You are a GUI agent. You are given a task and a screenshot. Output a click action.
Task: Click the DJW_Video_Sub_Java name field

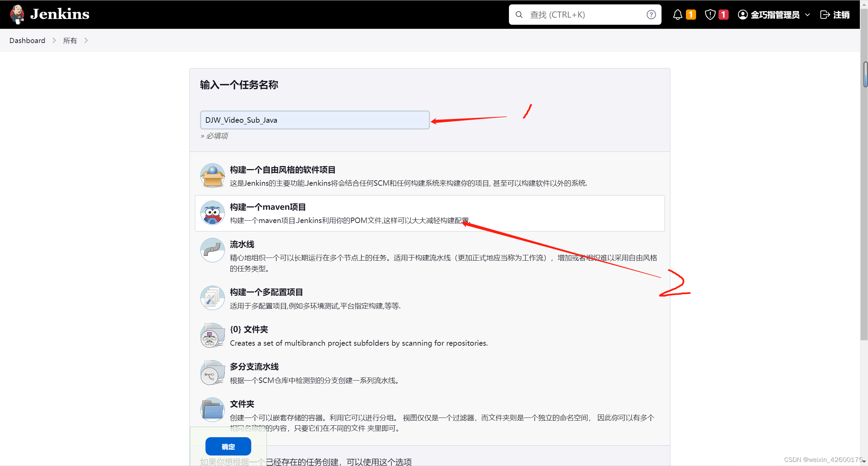(x=314, y=120)
